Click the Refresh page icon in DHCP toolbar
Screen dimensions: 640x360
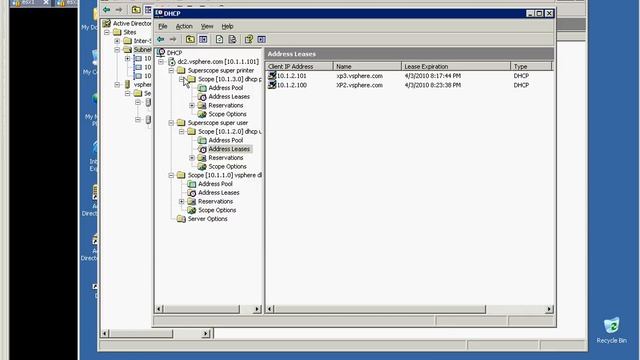pos(220,39)
